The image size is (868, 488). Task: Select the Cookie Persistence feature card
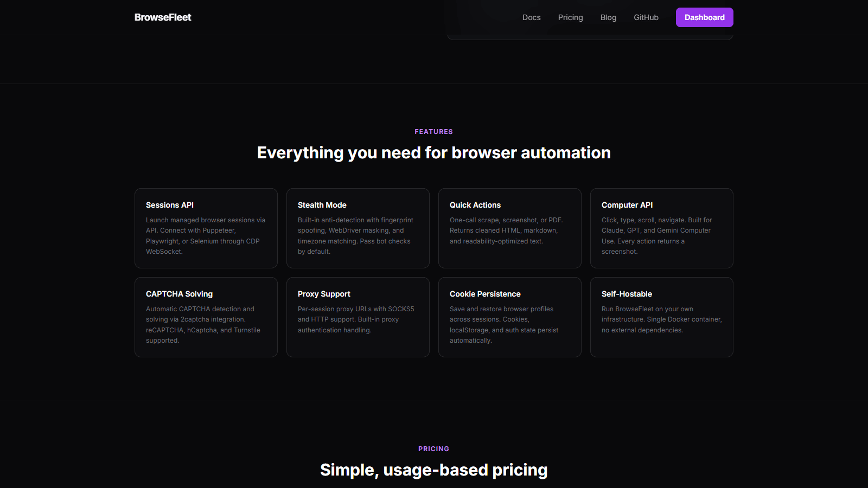pyautogui.click(x=509, y=317)
